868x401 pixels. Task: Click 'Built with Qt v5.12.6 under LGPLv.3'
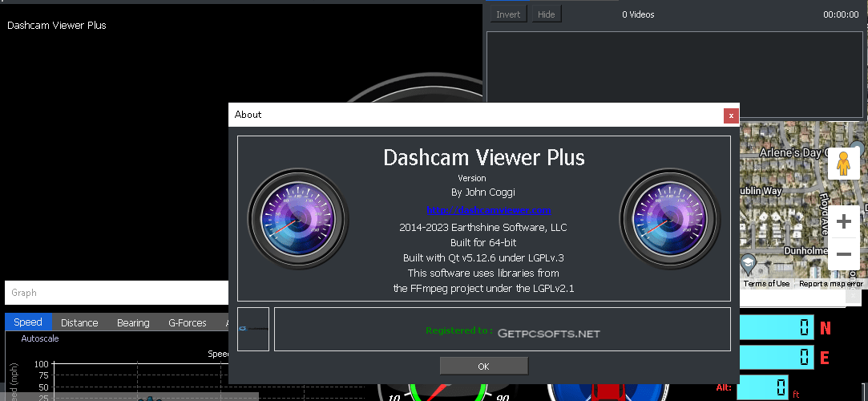[483, 257]
